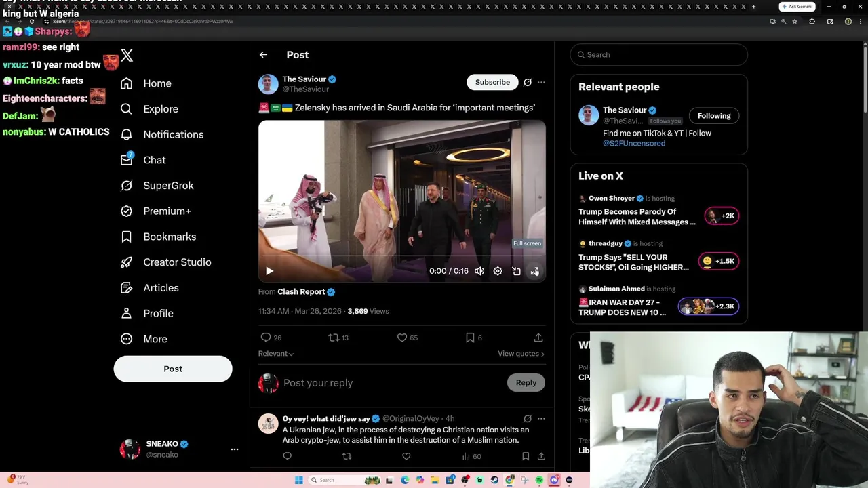This screenshot has width=868, height=488.
Task: Join Sulaiman Ahmed live space
Action: coord(709,306)
